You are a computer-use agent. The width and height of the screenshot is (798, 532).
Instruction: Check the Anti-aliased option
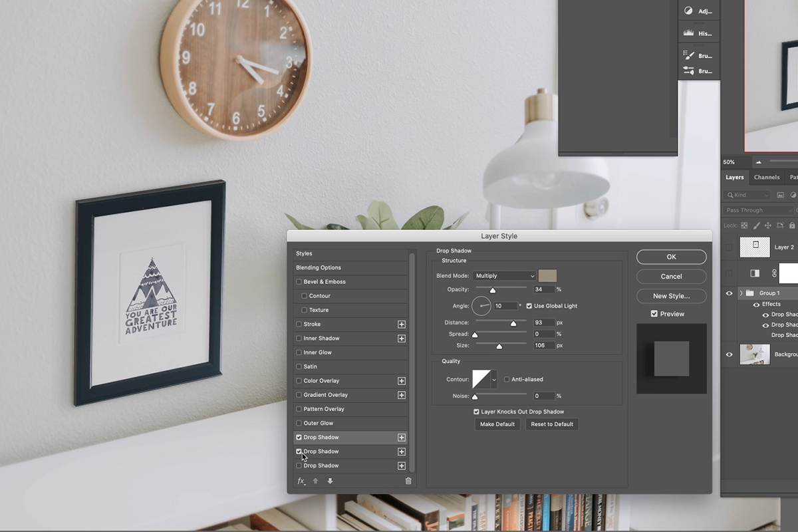click(506, 378)
